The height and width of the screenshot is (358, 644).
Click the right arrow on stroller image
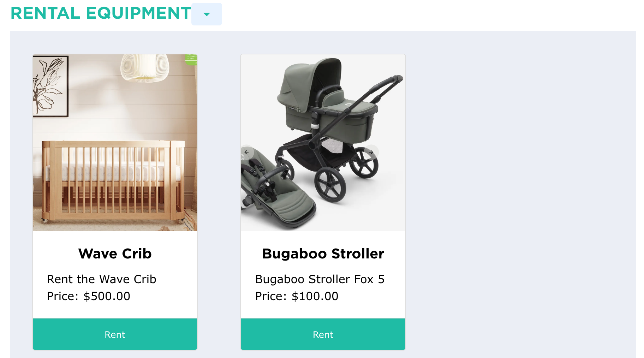[371, 152]
